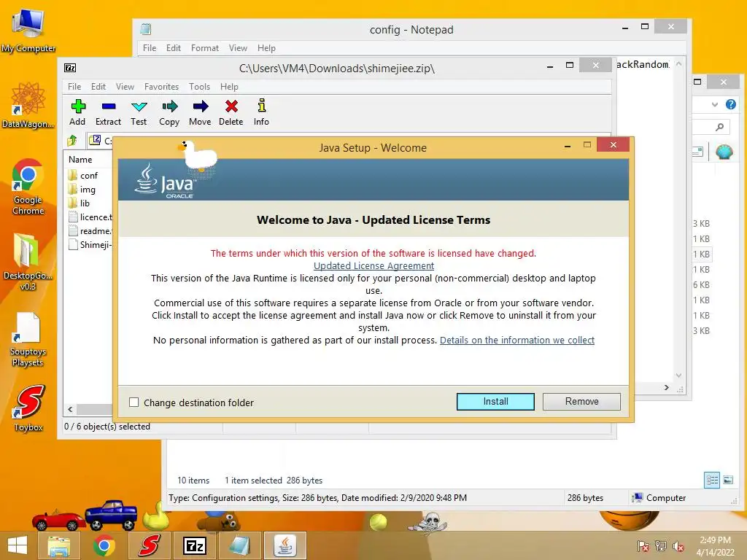Open Help menu in Notepad
The width and height of the screenshot is (747, 560).
(266, 48)
